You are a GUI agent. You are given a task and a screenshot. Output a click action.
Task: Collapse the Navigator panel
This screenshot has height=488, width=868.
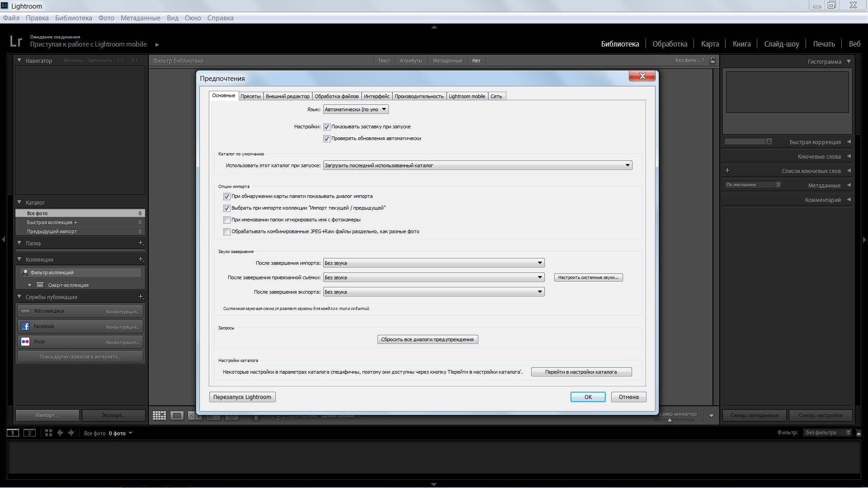click(x=19, y=60)
